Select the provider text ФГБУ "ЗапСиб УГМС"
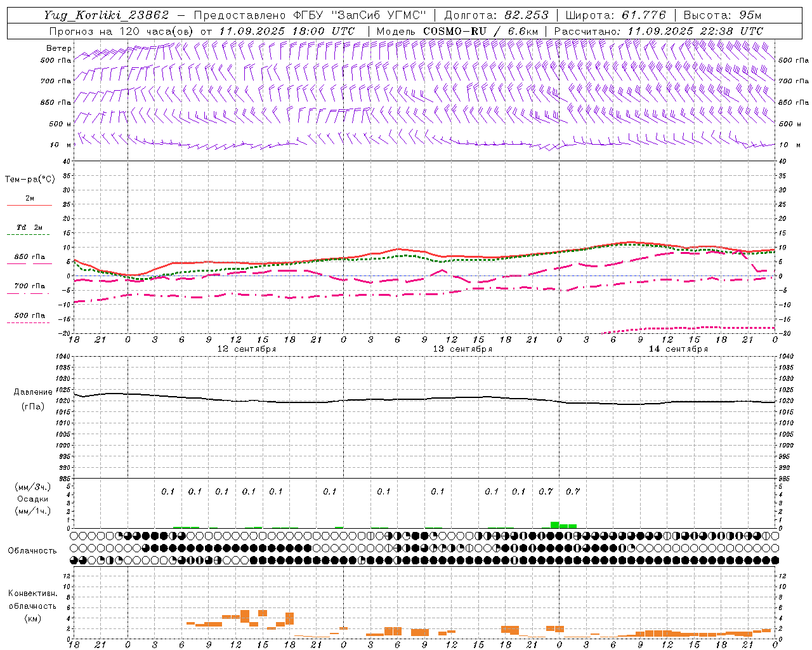Viewport: 812px width, 650px height. point(361,15)
